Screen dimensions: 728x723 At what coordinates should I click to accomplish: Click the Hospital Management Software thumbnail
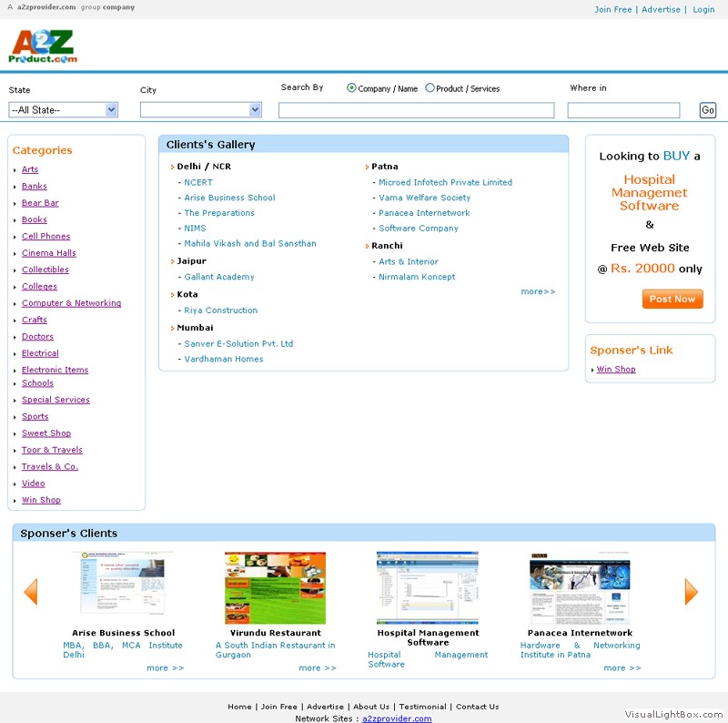tap(428, 588)
